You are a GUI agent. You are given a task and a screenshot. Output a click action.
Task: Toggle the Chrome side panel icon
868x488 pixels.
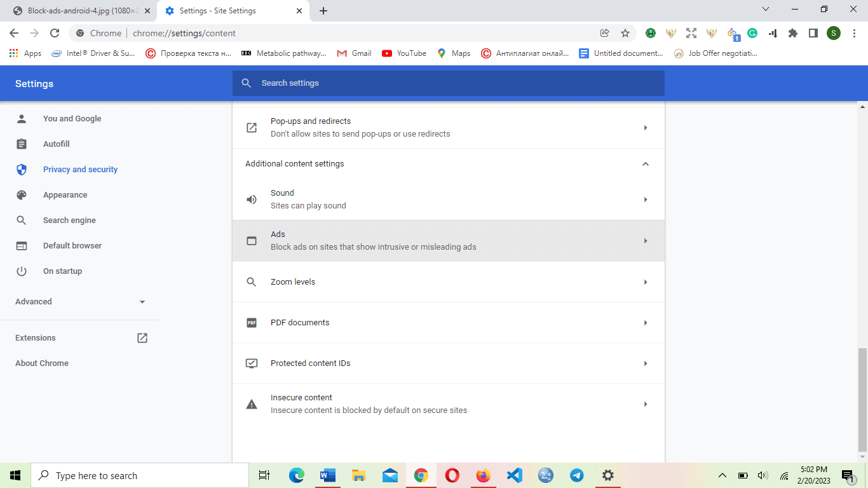coord(813,33)
